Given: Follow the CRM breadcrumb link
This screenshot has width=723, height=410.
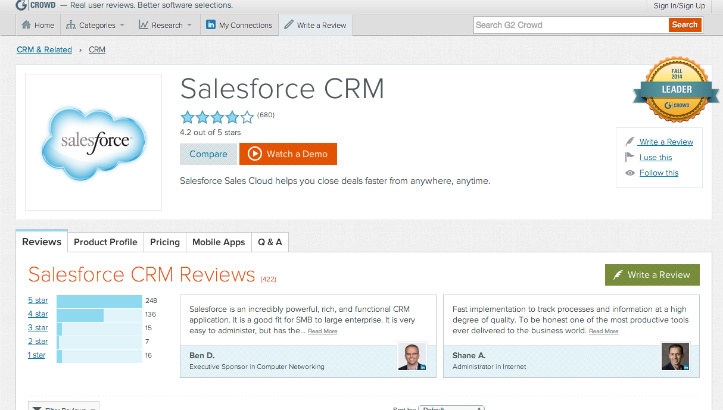Looking at the screenshot, I should [x=97, y=49].
